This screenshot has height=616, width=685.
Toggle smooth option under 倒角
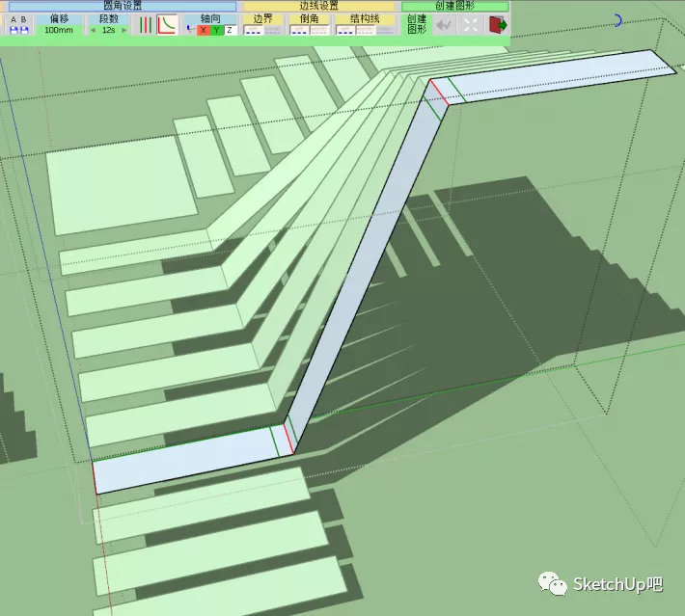(x=319, y=30)
